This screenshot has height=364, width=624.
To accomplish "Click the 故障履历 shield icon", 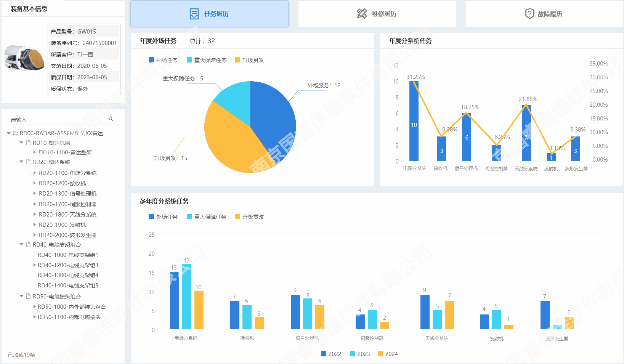I will [529, 14].
